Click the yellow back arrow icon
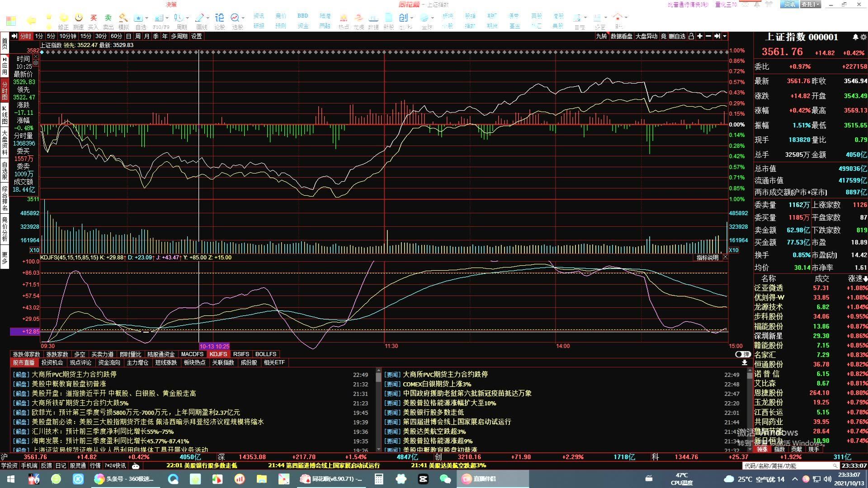 [31, 20]
